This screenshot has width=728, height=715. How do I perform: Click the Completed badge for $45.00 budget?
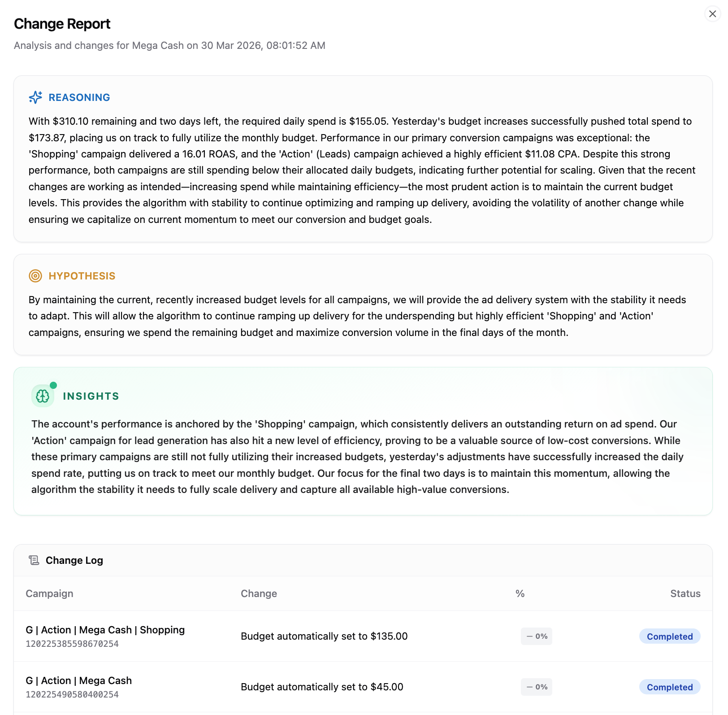point(669,687)
